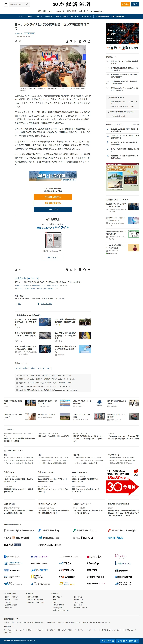The height and width of the screenshot is (644, 143).
Task: Click the NIKKEI logo in the footer bar
Action: pyautogui.click(x=7, y=641)
